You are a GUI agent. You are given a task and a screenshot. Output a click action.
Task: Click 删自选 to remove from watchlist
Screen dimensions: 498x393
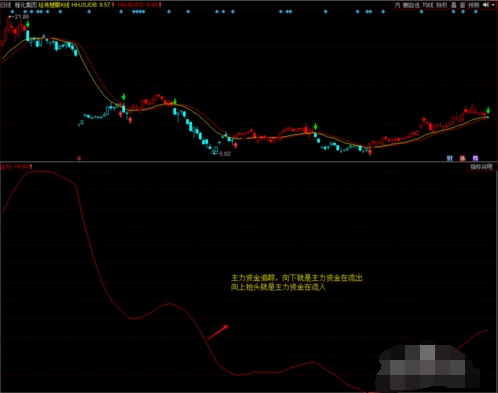411,5
